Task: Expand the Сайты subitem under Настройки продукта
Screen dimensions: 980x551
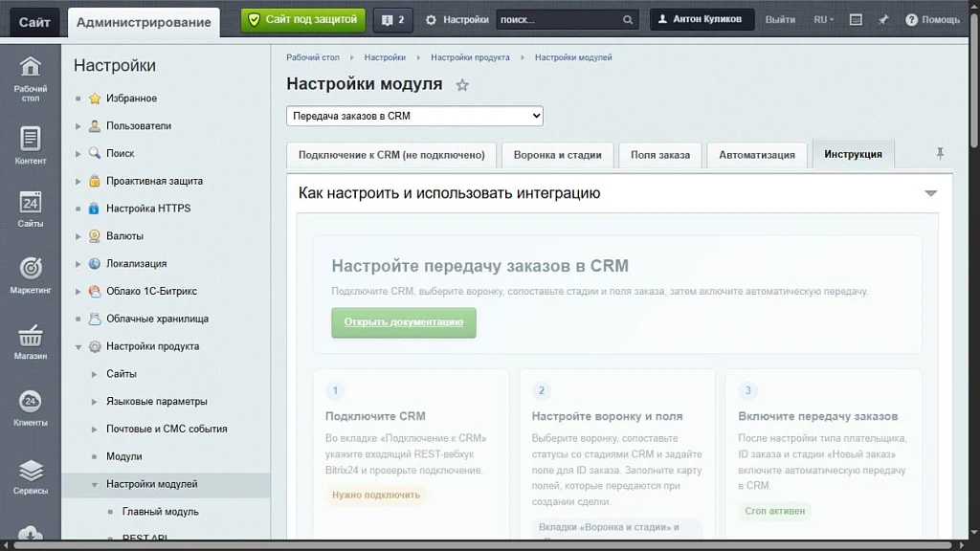Action: (95, 374)
